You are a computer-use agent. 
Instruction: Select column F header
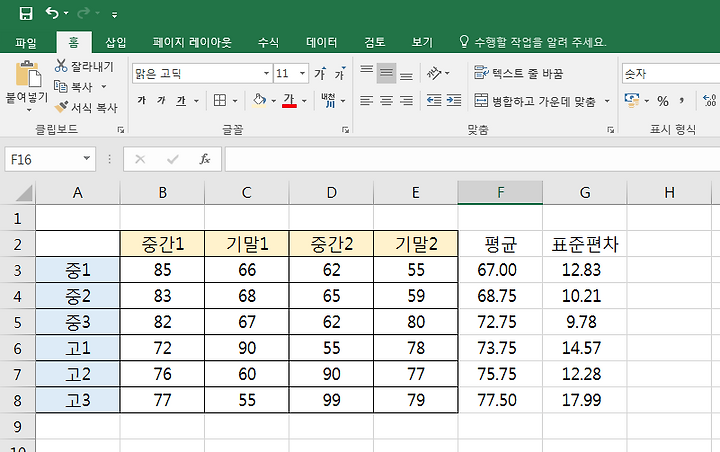pyautogui.click(x=500, y=192)
